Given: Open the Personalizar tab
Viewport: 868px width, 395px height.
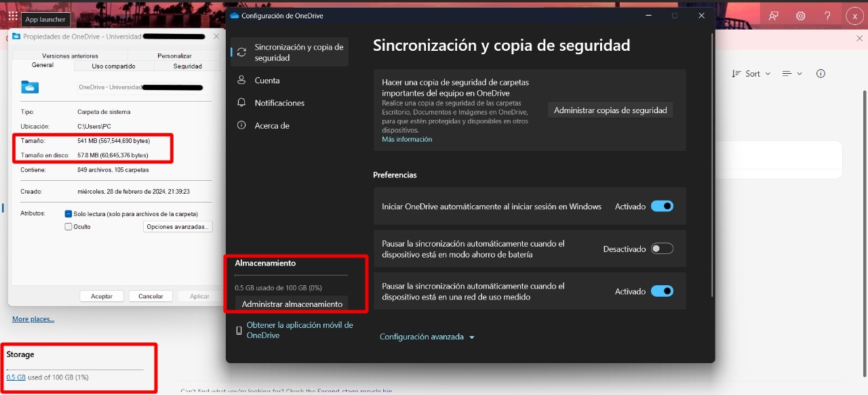Looking at the screenshot, I should point(174,56).
